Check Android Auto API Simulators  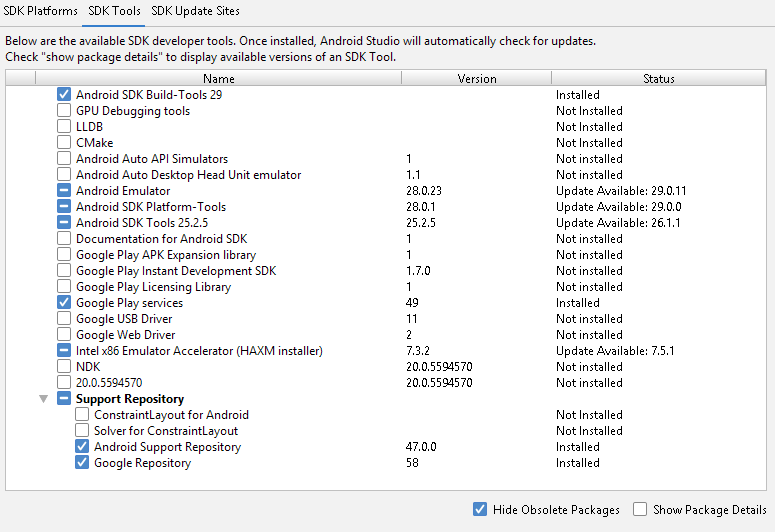point(64,158)
